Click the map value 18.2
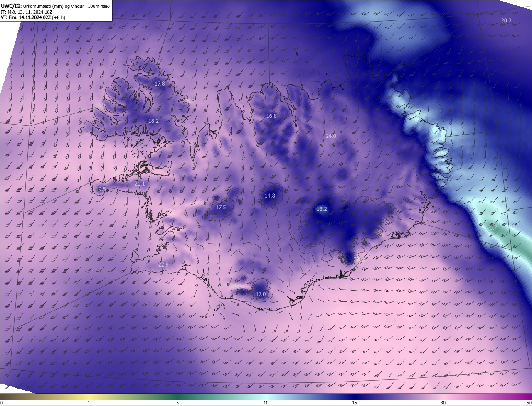This screenshot has width=532, height=406. coord(153,121)
